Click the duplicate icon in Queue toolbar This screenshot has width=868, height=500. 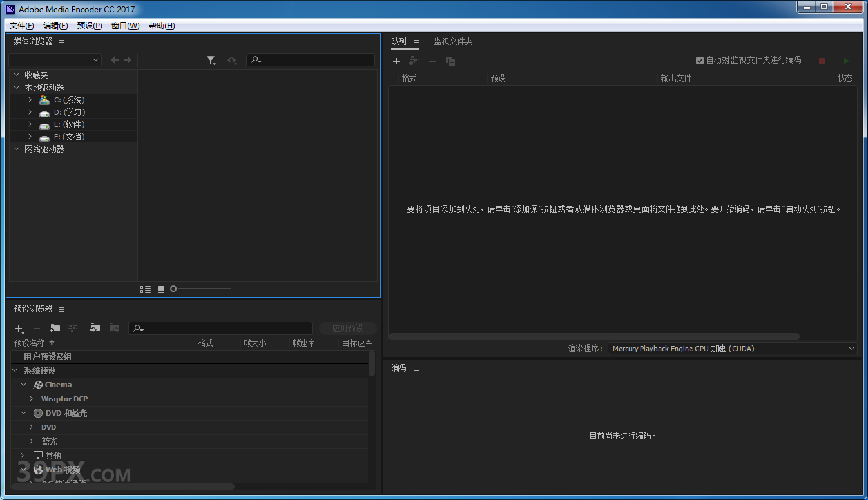[450, 61]
